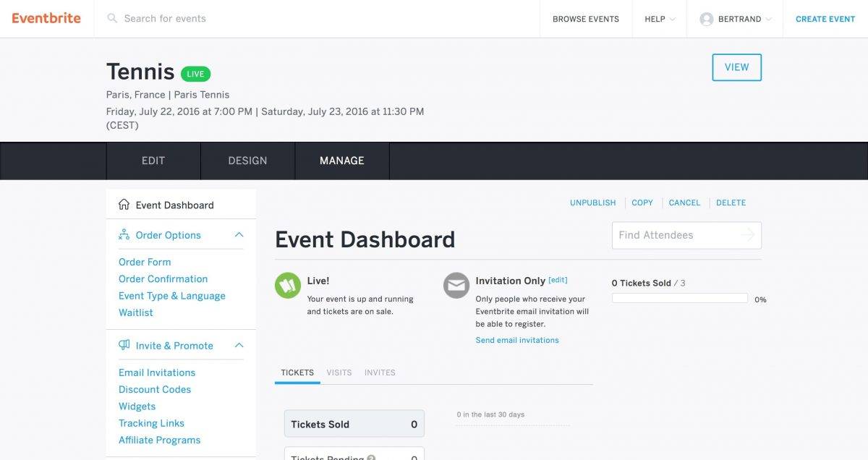The width and height of the screenshot is (868, 460).
Task: Click the Invitation Only envelope icon
Action: click(456, 286)
